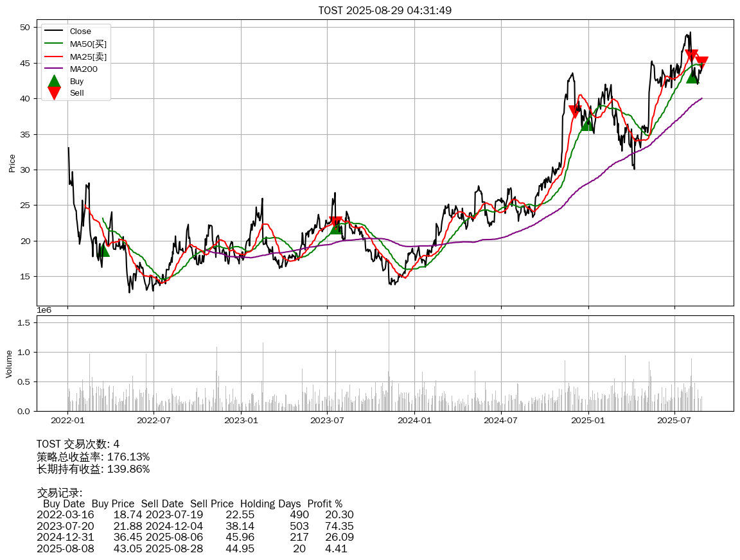Viewport: 740px width, 560px height.
Task: Click the 2024-01 x-axis date label
Action: (x=414, y=421)
